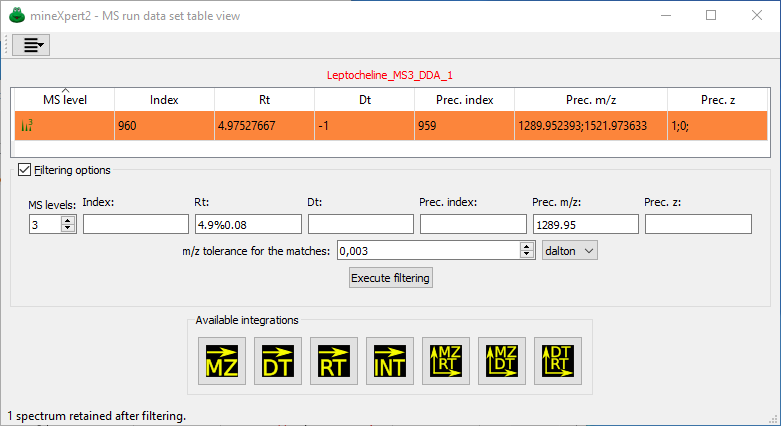Click the MZ/DT color map integration icon

point(502,358)
